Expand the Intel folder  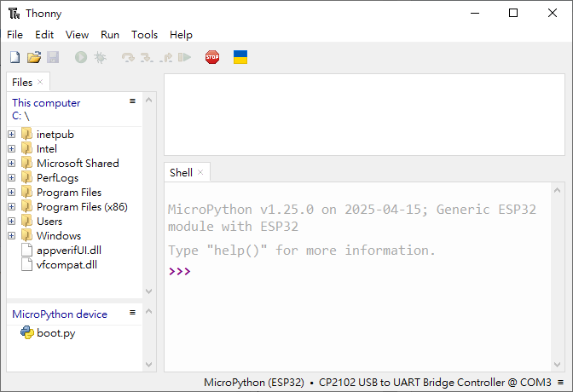(12, 148)
